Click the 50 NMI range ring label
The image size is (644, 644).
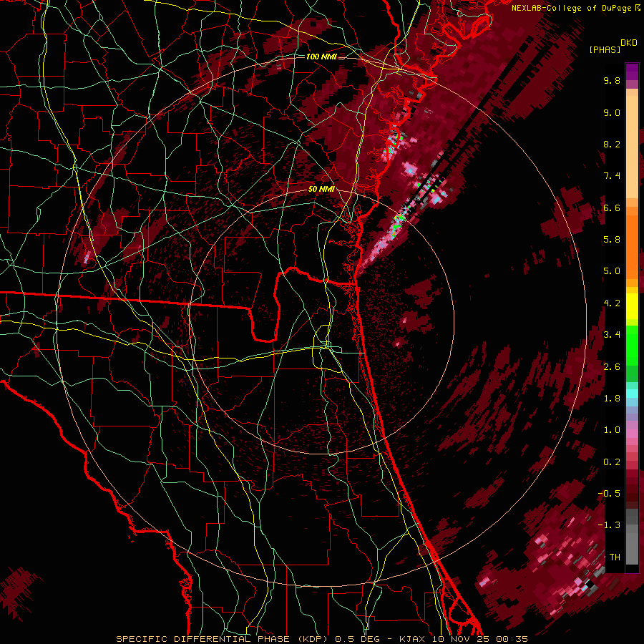click(x=321, y=190)
